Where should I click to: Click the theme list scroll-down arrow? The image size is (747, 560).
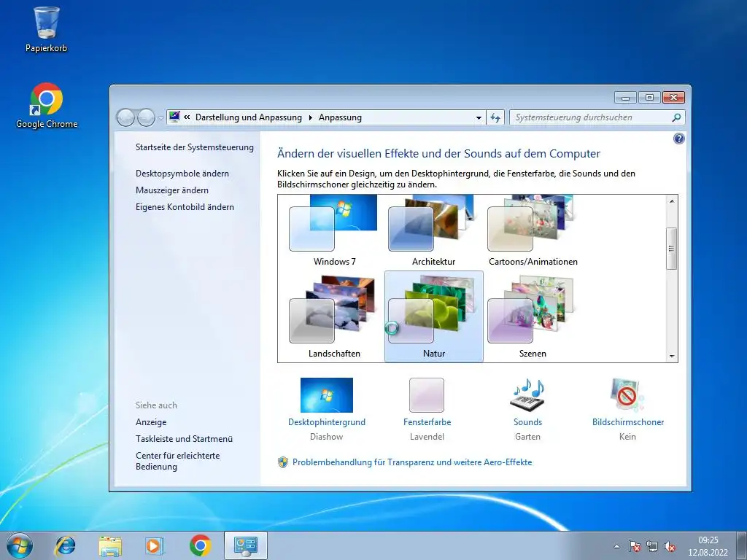(672, 356)
